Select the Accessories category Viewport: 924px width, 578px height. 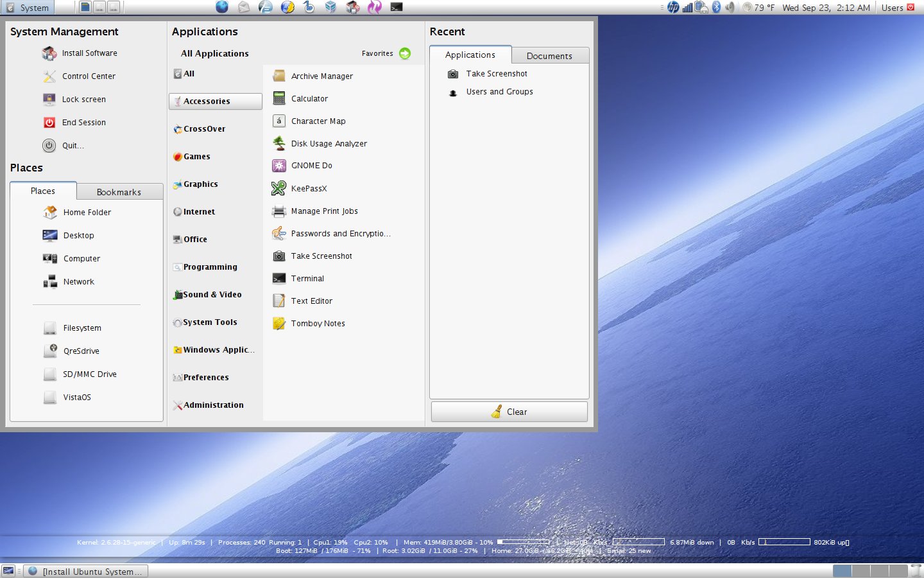point(215,101)
